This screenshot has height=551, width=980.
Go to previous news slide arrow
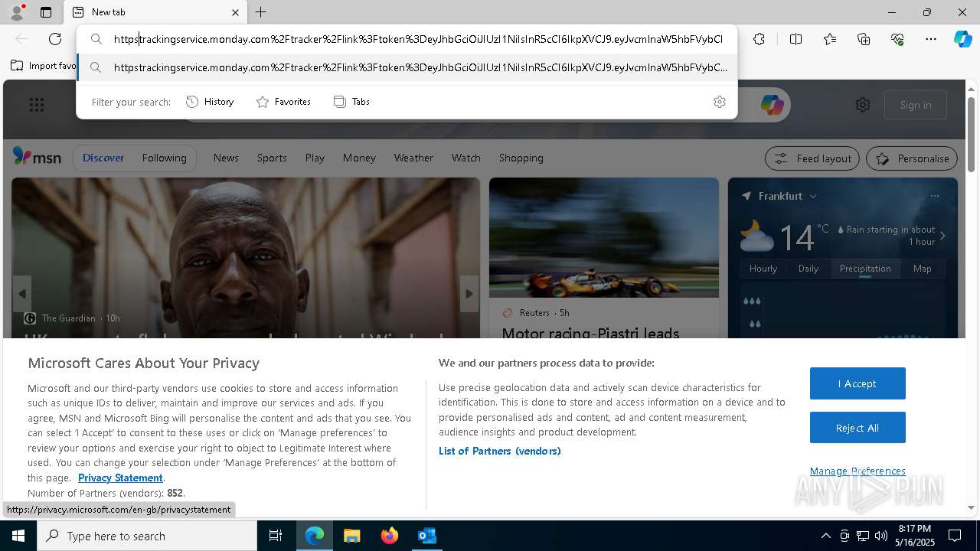click(22, 294)
